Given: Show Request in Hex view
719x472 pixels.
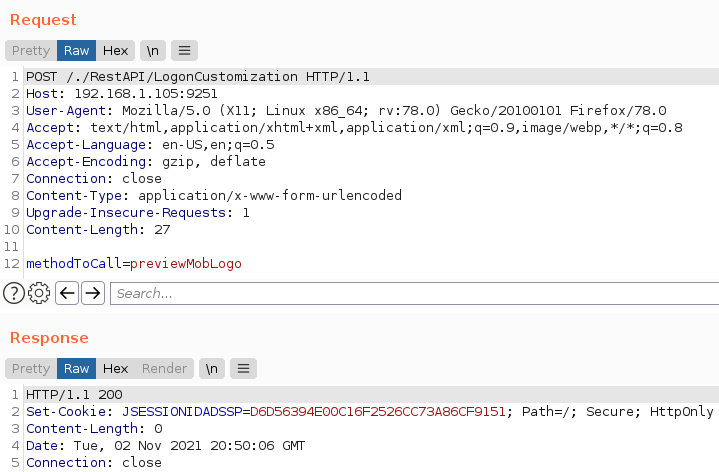Looking at the screenshot, I should click(115, 50).
